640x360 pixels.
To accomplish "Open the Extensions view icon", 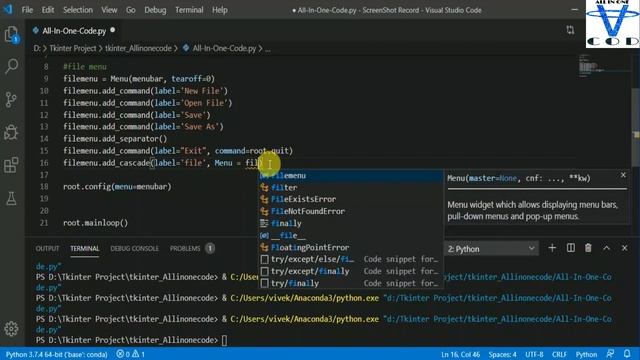I will point(11,165).
